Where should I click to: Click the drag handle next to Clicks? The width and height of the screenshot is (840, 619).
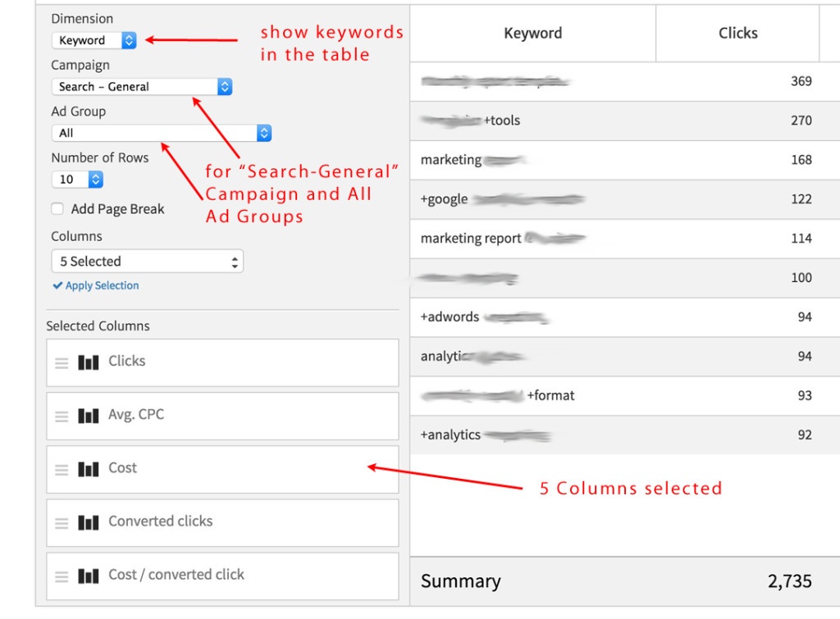pos(62,362)
